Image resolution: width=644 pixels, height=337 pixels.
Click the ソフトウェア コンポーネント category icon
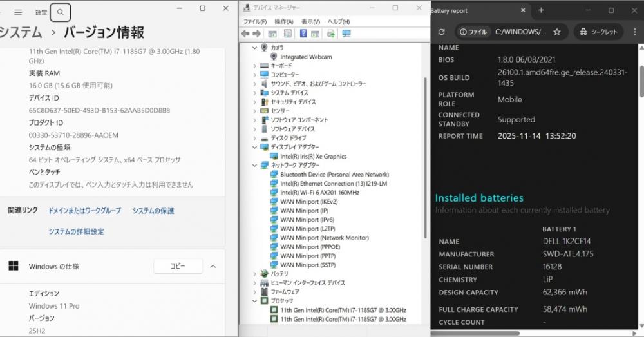264,120
